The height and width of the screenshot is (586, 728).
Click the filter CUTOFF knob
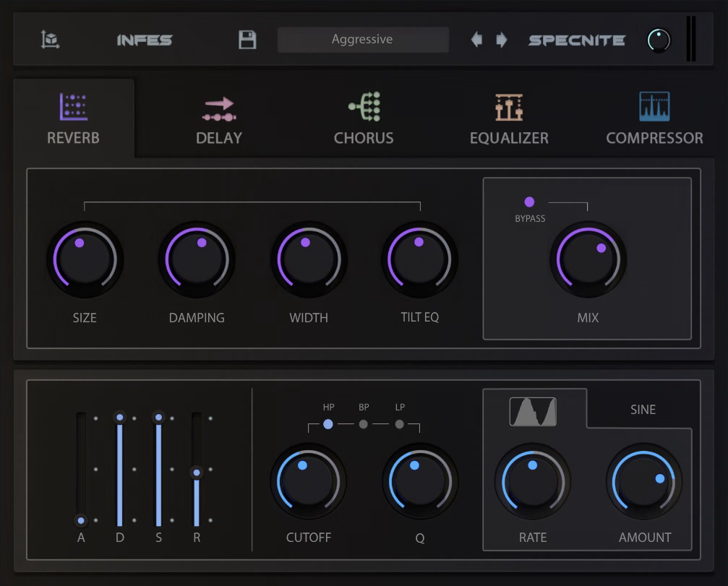309,482
